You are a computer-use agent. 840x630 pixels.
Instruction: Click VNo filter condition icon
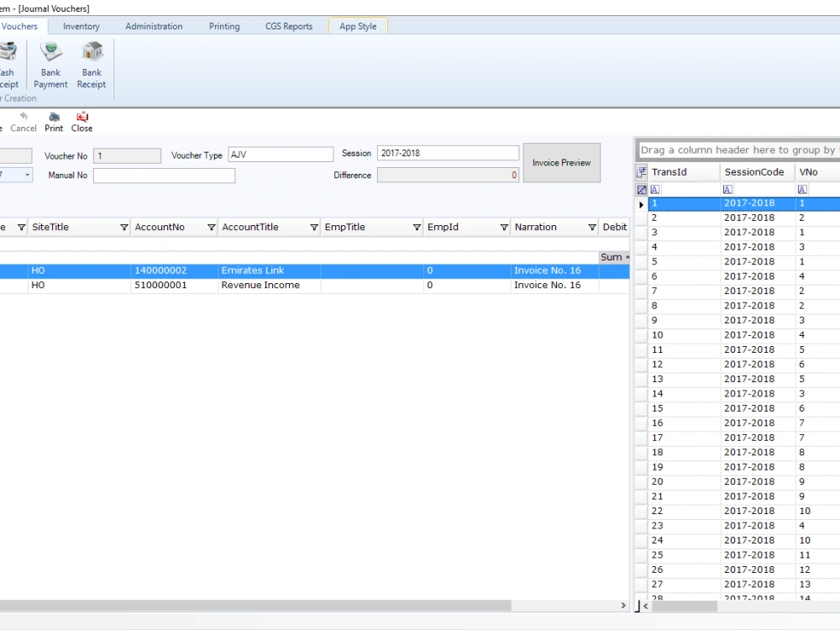pos(802,190)
